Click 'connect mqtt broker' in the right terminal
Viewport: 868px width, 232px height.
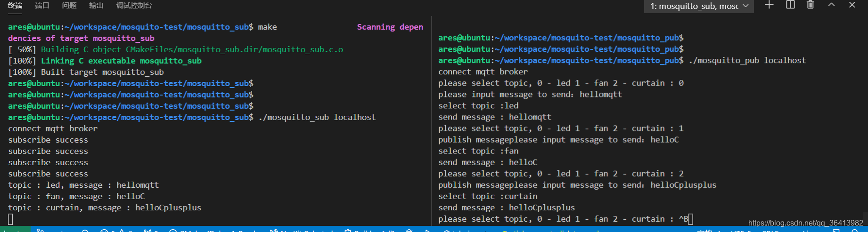483,72
